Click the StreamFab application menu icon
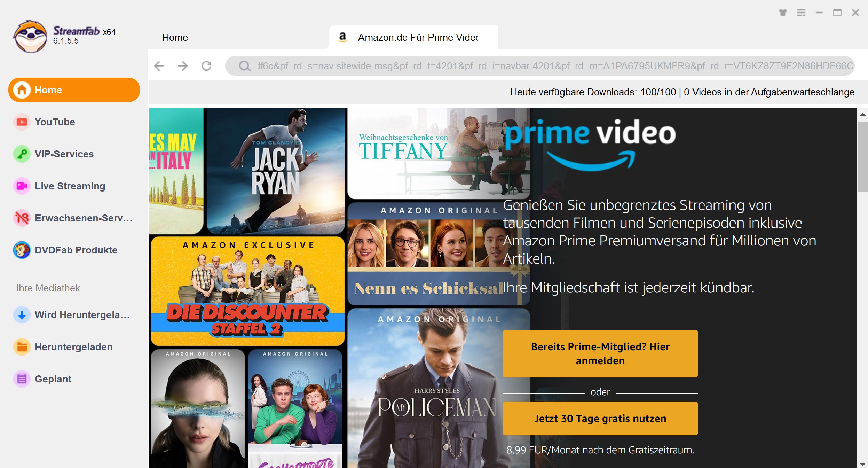The width and height of the screenshot is (868, 468). point(801,11)
